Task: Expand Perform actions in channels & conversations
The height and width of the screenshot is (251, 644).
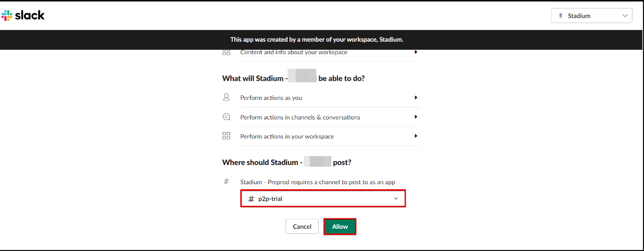Action: [x=416, y=117]
